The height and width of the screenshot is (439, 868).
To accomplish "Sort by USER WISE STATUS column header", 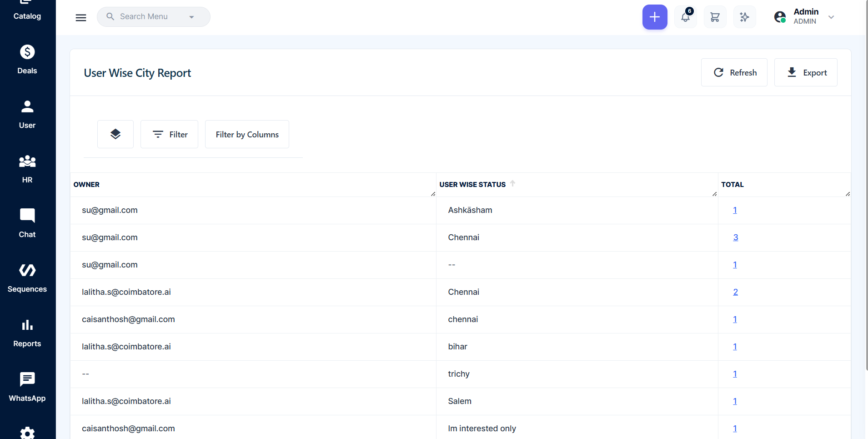I will coord(472,185).
